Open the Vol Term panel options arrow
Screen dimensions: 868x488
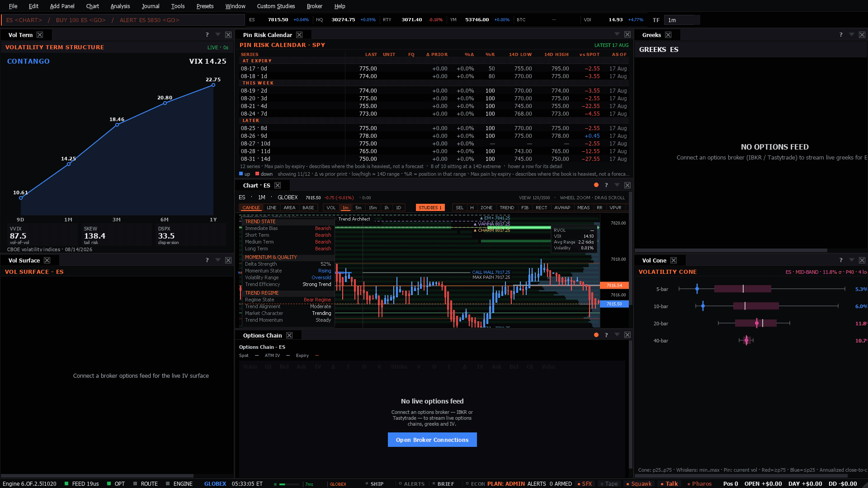tap(218, 35)
